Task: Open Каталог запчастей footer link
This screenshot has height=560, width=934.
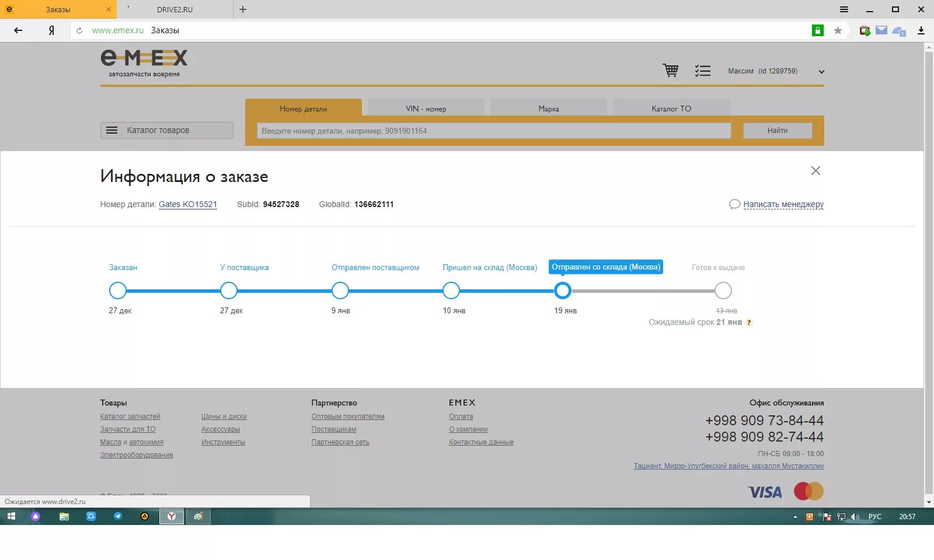Action: point(130,416)
